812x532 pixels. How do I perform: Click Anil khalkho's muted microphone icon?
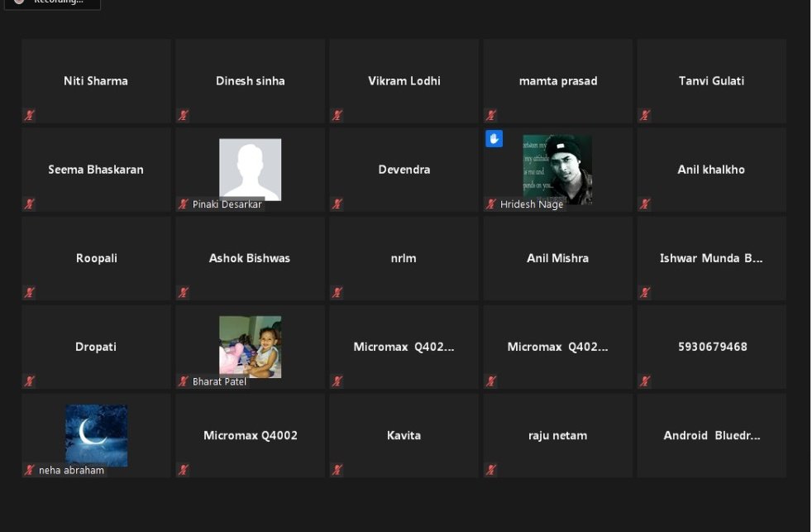pos(645,204)
